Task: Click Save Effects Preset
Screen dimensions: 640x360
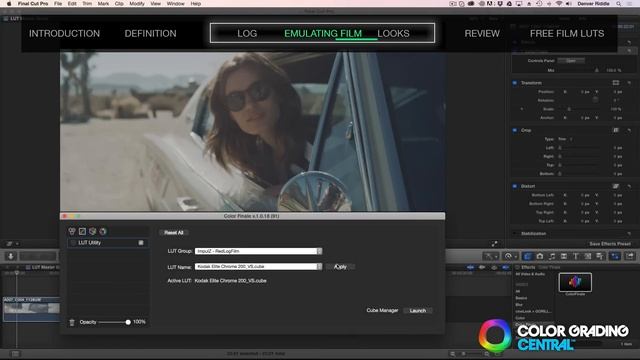Action: tap(610, 244)
